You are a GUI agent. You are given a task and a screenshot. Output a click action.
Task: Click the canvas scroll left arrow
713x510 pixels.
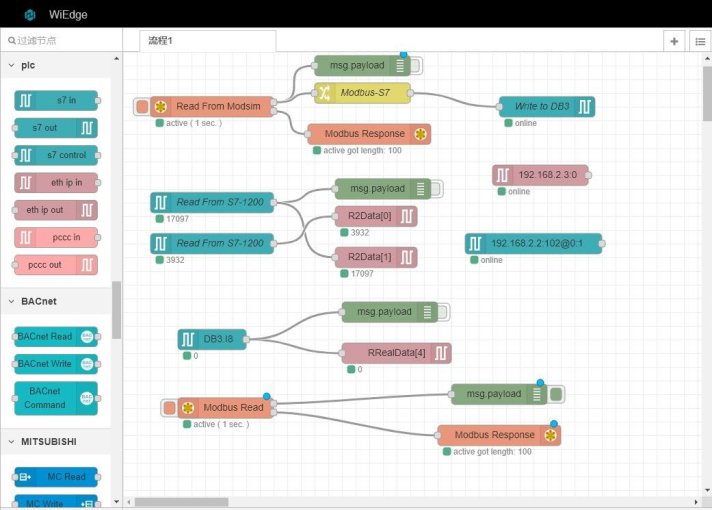(x=129, y=502)
